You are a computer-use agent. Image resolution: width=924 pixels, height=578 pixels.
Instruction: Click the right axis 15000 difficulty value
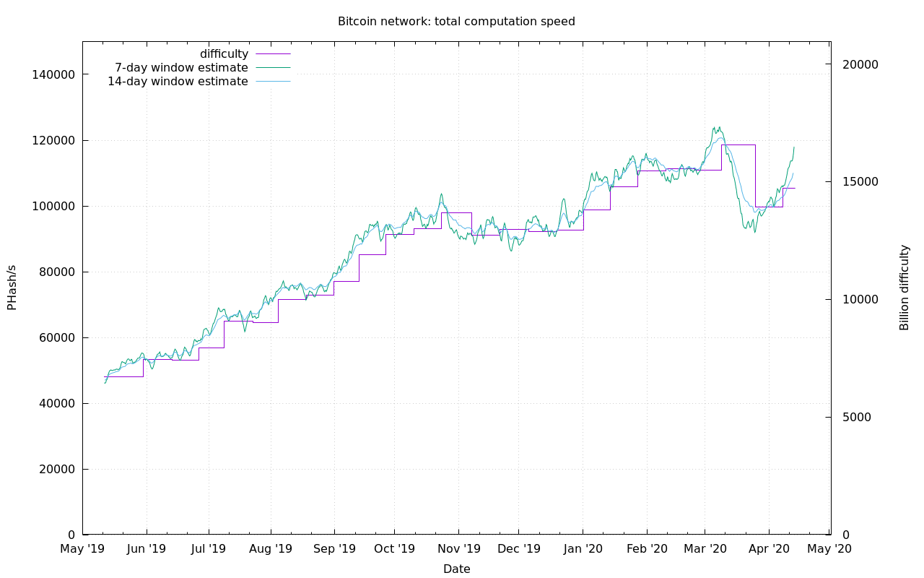[859, 181]
